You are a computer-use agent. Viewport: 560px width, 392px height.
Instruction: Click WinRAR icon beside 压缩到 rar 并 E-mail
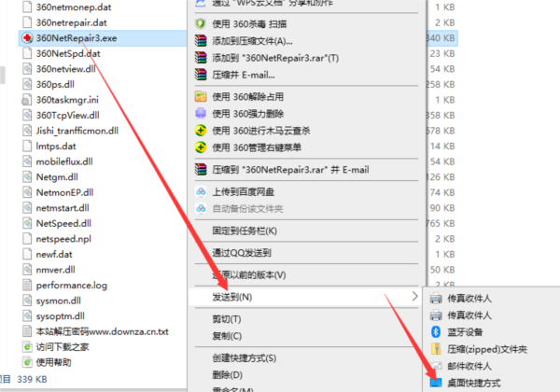tap(201, 169)
